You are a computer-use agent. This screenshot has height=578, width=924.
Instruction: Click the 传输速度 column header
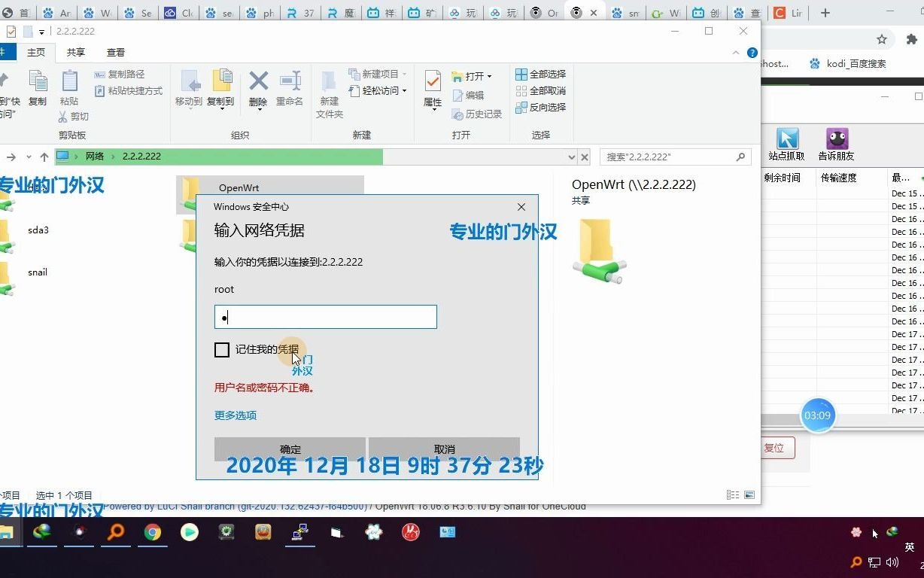pyautogui.click(x=839, y=178)
